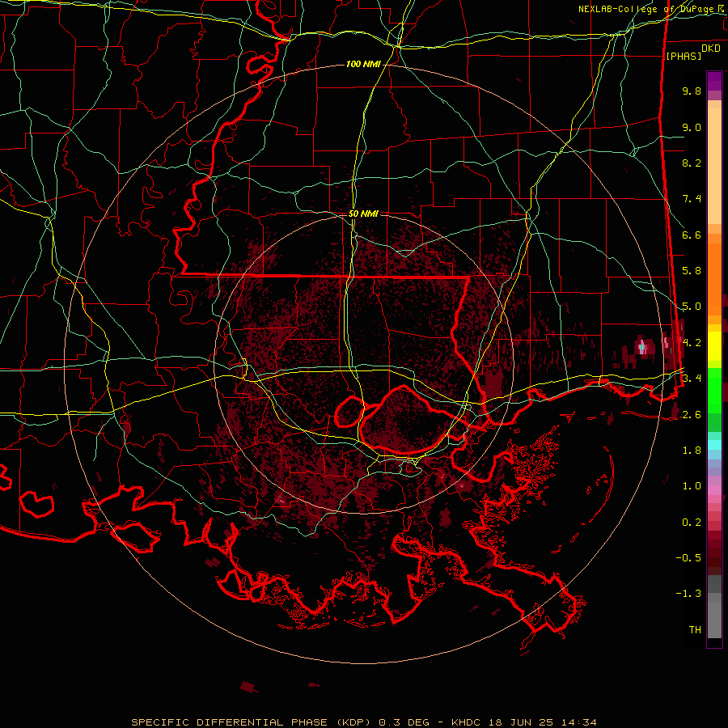Screen dimensions: 728x728
Task: Click the 6.6 value on the KDP scale
Action: pos(692,235)
